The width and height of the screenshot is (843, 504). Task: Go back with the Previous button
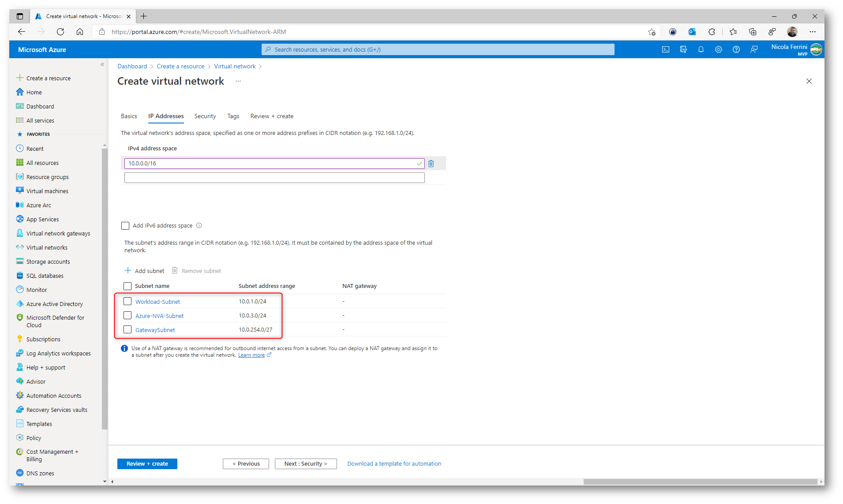(x=246, y=464)
